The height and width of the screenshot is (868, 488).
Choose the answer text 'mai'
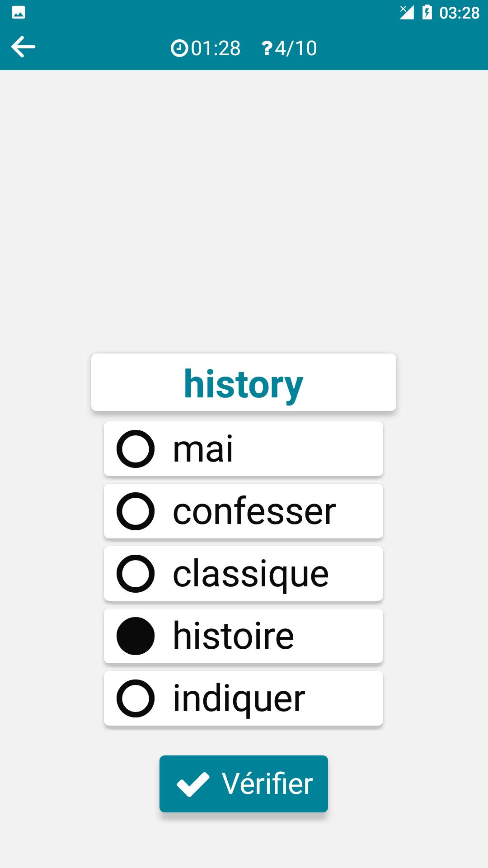203,449
